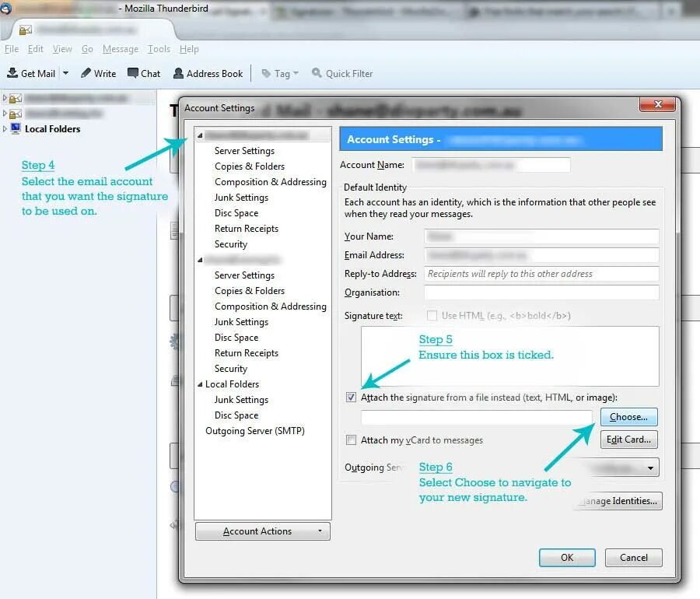This screenshot has height=599, width=700.
Task: Select first account's Security
Action: coord(231,244)
